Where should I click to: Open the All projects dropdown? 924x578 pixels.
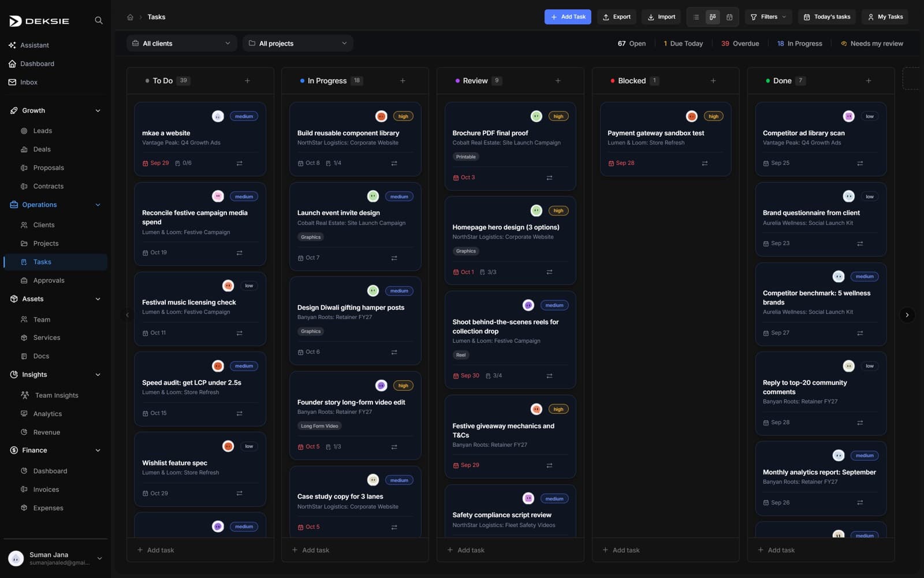click(x=297, y=43)
